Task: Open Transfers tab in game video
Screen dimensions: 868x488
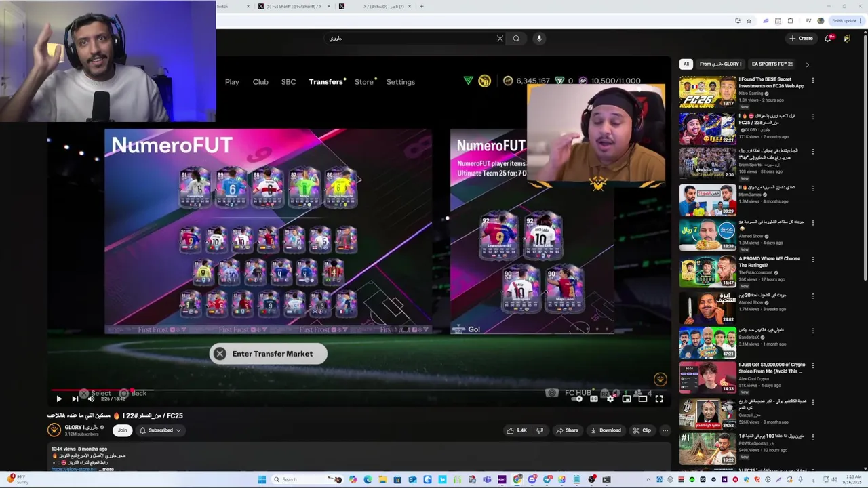Action: click(x=325, y=82)
